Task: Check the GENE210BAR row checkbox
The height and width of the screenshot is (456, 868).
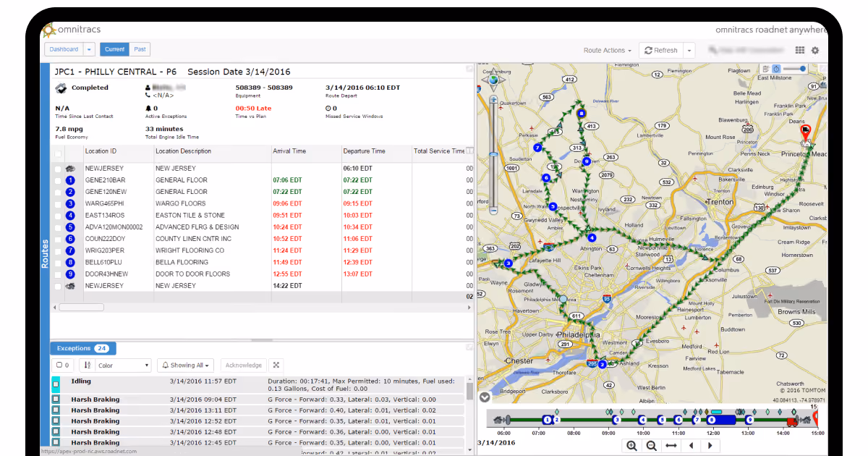Action: pos(58,180)
